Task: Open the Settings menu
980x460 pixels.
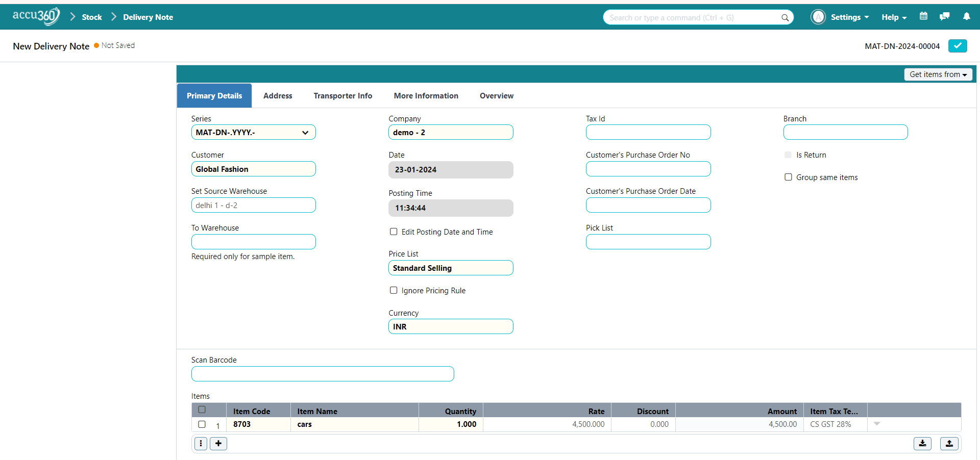Action: pos(850,17)
